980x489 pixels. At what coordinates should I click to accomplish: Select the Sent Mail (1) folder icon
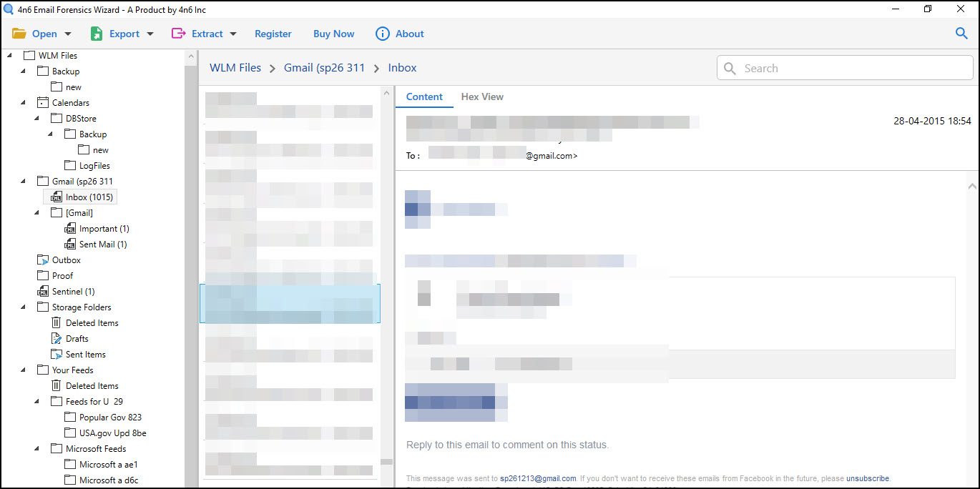[70, 244]
